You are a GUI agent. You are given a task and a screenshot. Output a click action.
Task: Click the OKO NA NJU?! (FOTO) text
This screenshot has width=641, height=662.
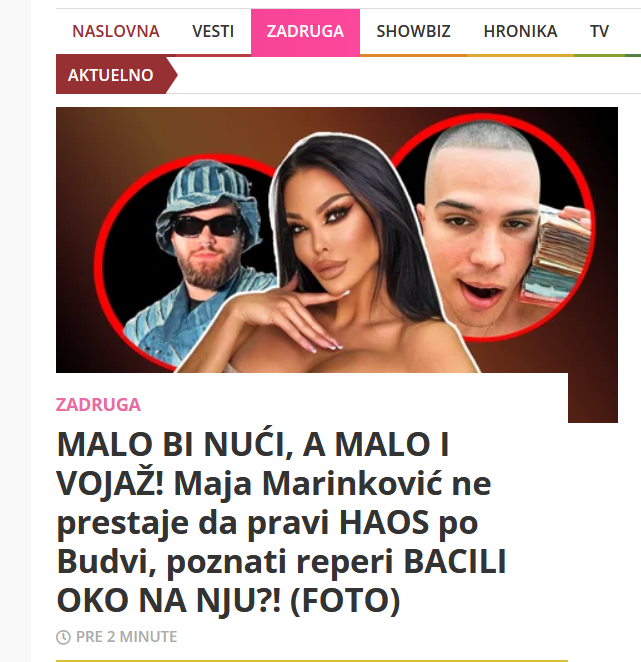click(228, 600)
